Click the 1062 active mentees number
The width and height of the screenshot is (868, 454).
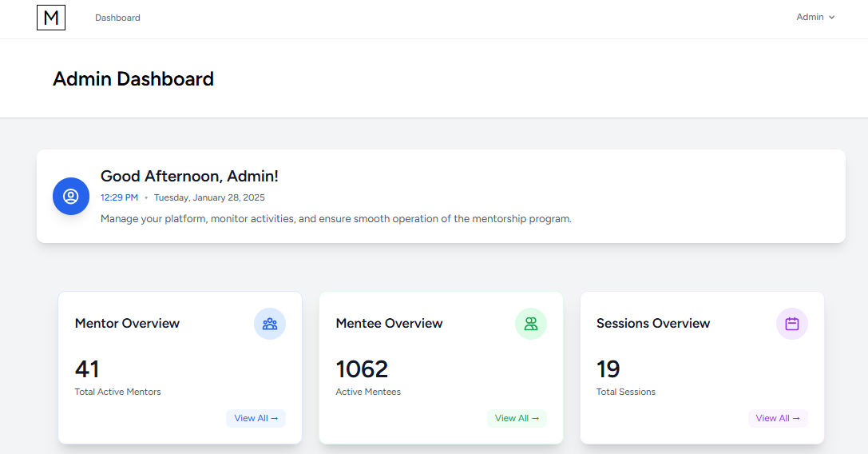[x=362, y=368]
